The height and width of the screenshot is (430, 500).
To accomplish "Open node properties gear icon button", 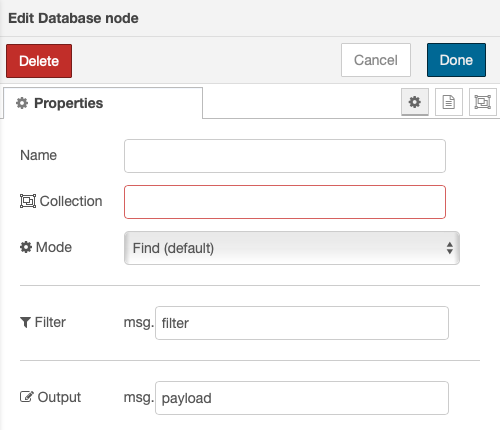I will (x=415, y=102).
